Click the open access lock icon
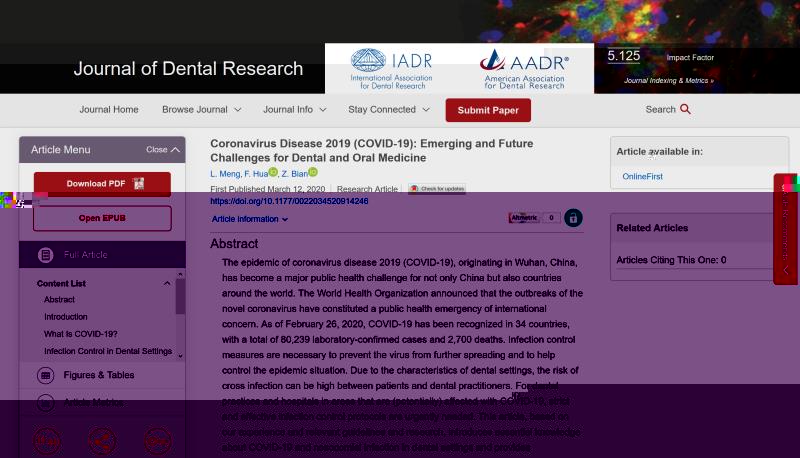 (x=573, y=218)
